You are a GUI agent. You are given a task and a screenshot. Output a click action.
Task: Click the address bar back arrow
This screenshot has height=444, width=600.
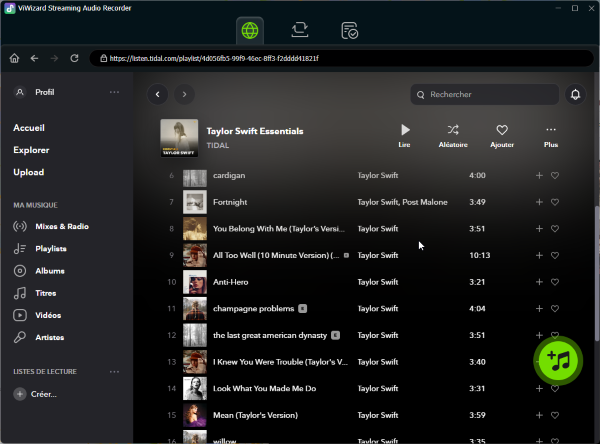click(x=34, y=58)
